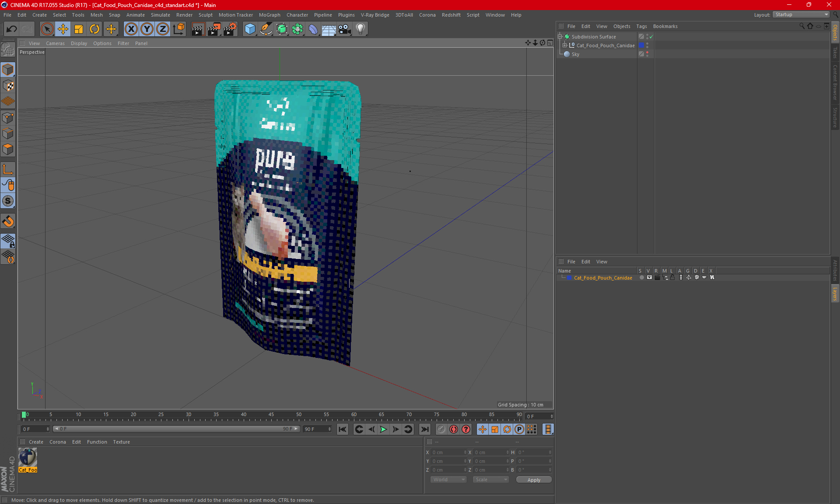Toggle layer lock for Cat_Food_Pouch_Canidae
The height and width of the screenshot is (504, 840).
point(673,277)
